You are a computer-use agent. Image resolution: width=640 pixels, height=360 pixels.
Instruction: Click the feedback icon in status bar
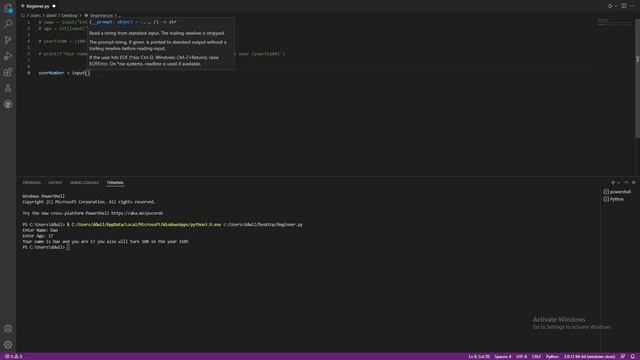[x=623, y=356]
